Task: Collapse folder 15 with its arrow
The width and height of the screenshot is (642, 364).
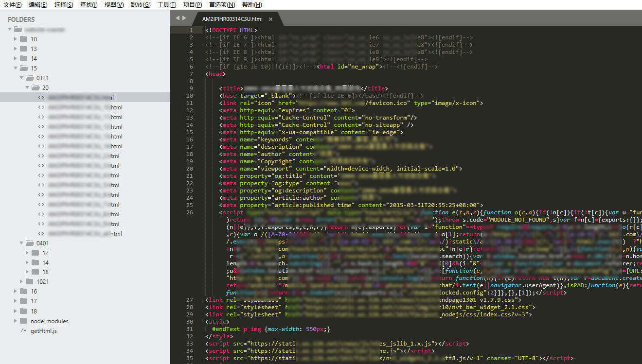Action: point(16,68)
